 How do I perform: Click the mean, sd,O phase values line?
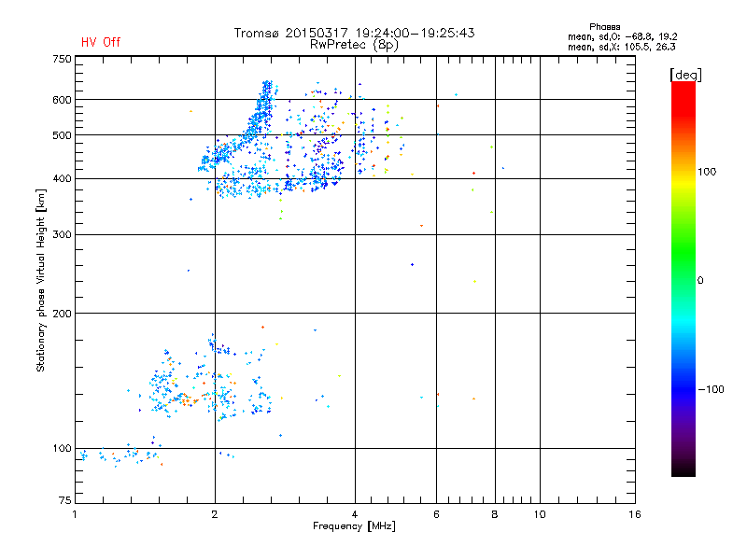point(622,36)
